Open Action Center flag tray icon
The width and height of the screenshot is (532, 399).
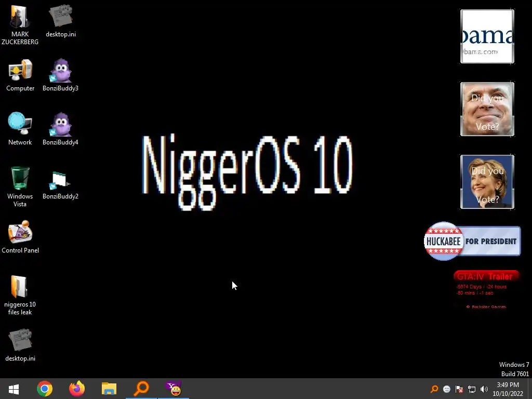[459, 389]
